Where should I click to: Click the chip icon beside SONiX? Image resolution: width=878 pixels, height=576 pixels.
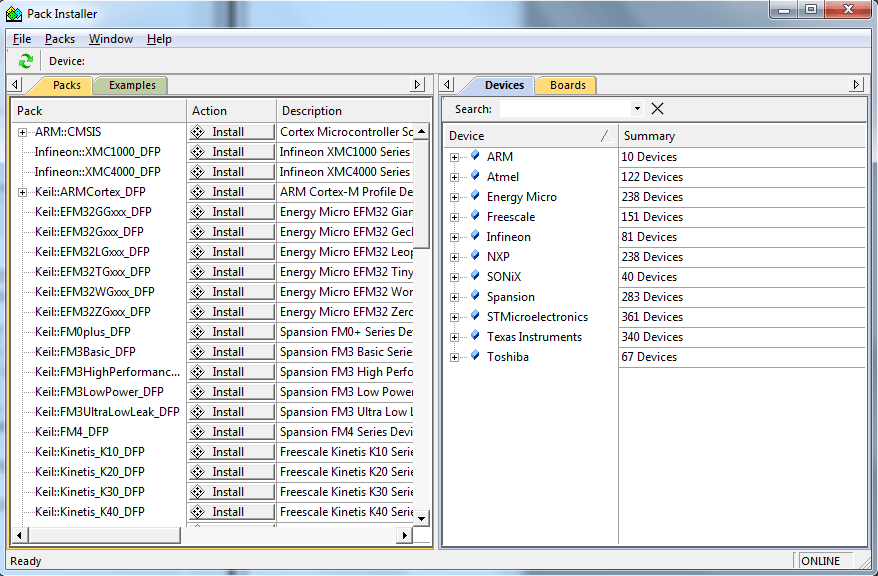[475, 276]
